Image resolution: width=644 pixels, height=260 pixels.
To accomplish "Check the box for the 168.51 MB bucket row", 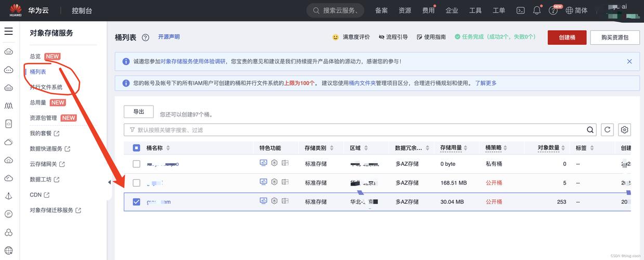I will point(136,183).
